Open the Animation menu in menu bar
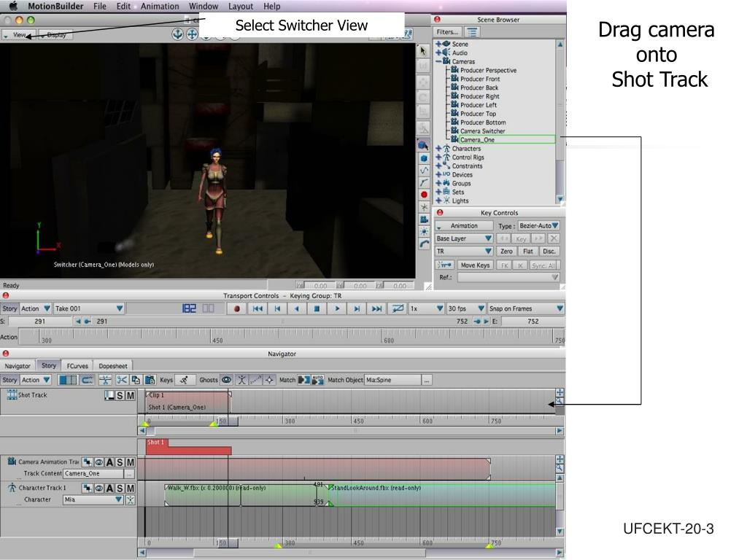Viewport: 747px width, 560px height. pos(160,6)
